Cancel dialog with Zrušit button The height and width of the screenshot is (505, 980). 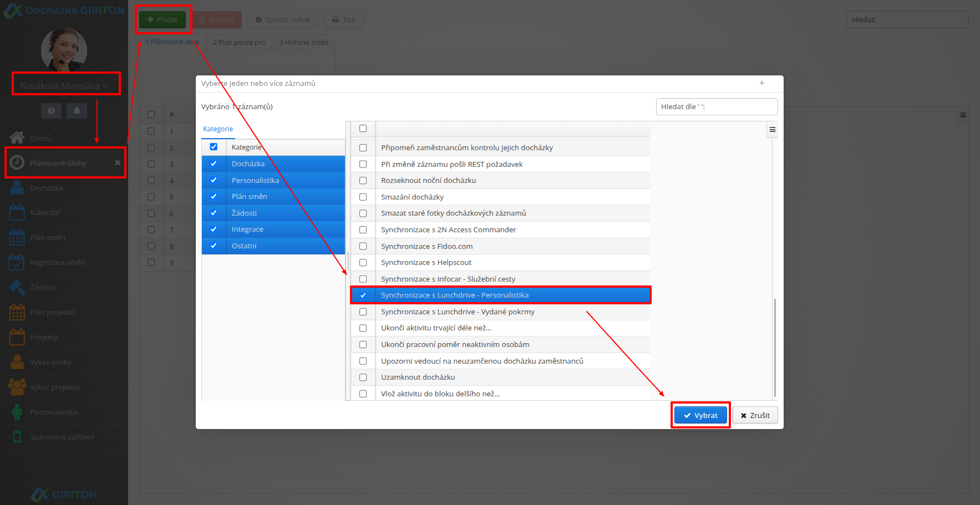755,415
